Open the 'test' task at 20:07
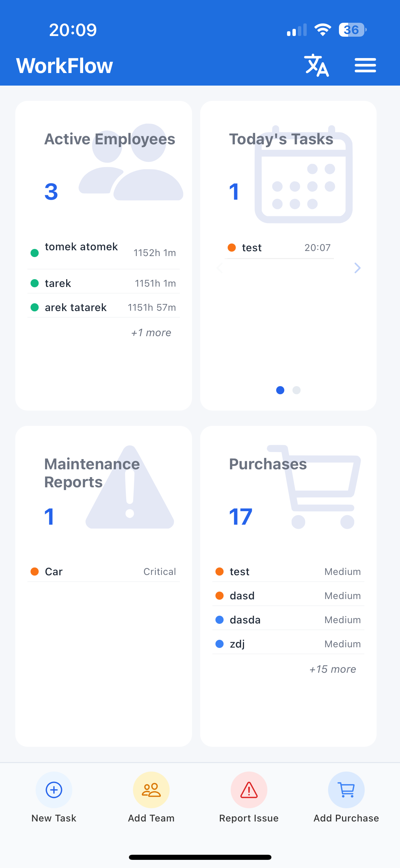400x868 pixels. point(279,248)
